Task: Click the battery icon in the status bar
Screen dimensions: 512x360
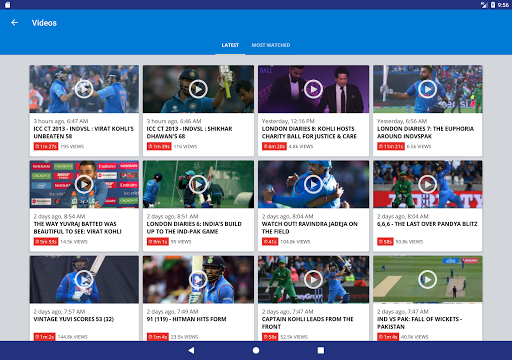Action: click(x=493, y=5)
